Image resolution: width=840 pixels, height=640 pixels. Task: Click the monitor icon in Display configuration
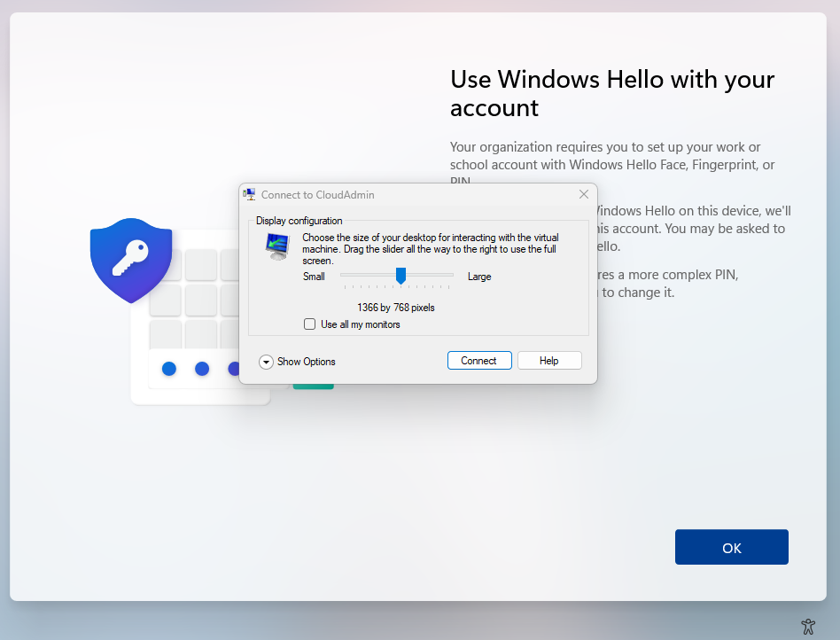276,246
